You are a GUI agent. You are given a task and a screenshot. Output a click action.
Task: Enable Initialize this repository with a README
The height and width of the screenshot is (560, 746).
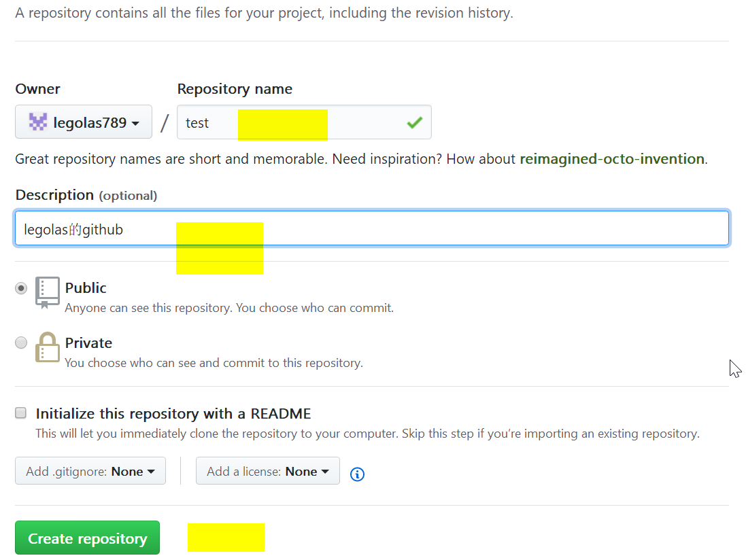coord(20,413)
